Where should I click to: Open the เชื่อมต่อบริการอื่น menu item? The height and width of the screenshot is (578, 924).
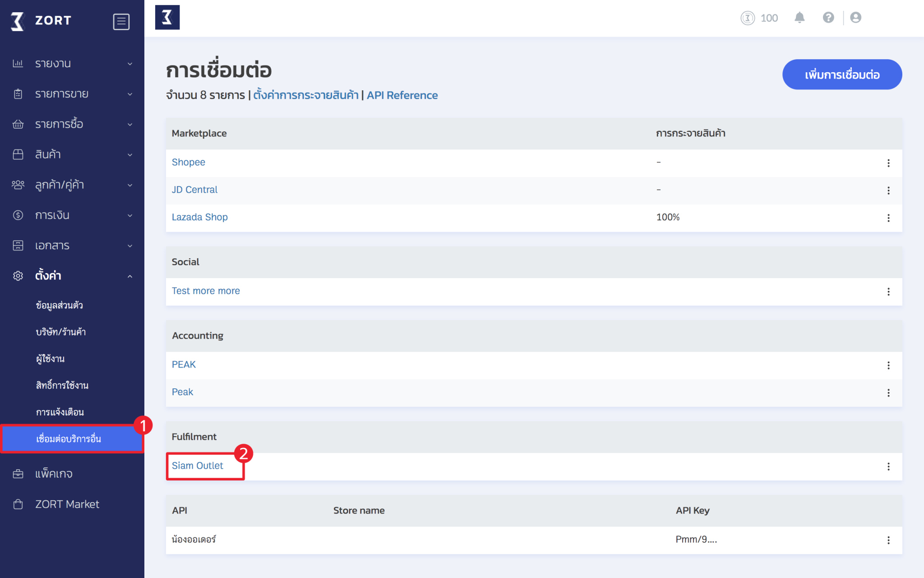[x=72, y=439]
